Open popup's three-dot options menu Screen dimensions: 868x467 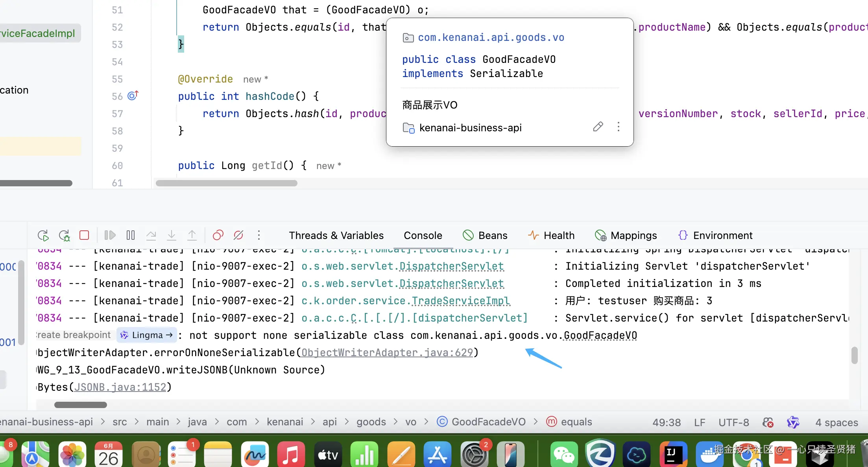[x=619, y=127]
